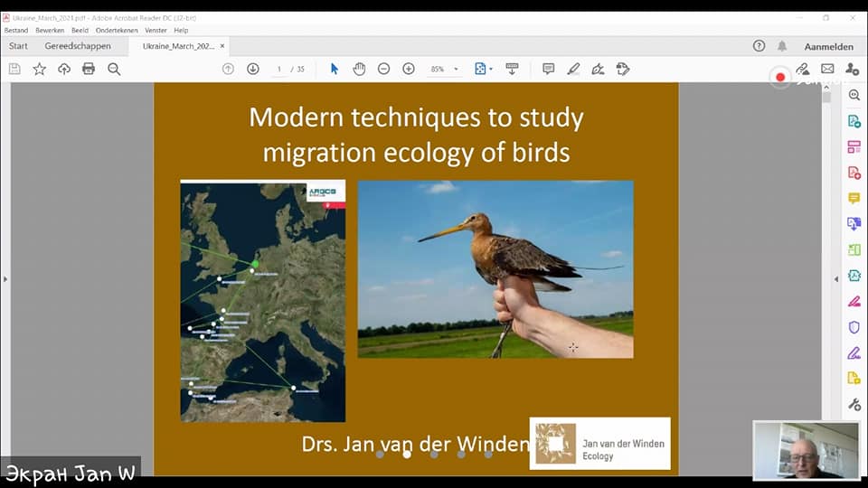Open the Bestand menu

[x=16, y=30]
